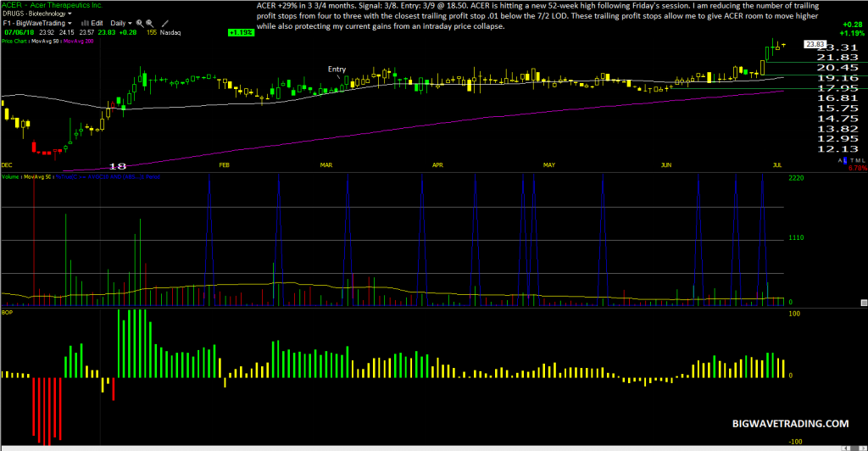Viewport: 868px width, 451px height.
Task: Click the Volume indicator label
Action: click(10, 177)
